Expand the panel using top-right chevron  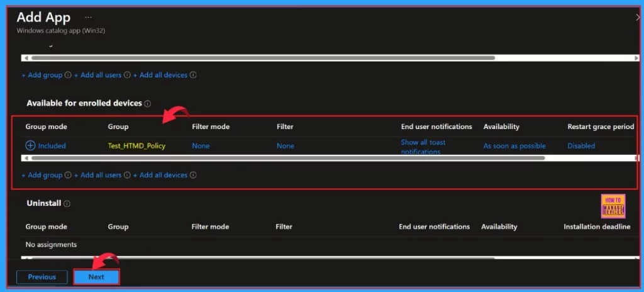coord(636,17)
